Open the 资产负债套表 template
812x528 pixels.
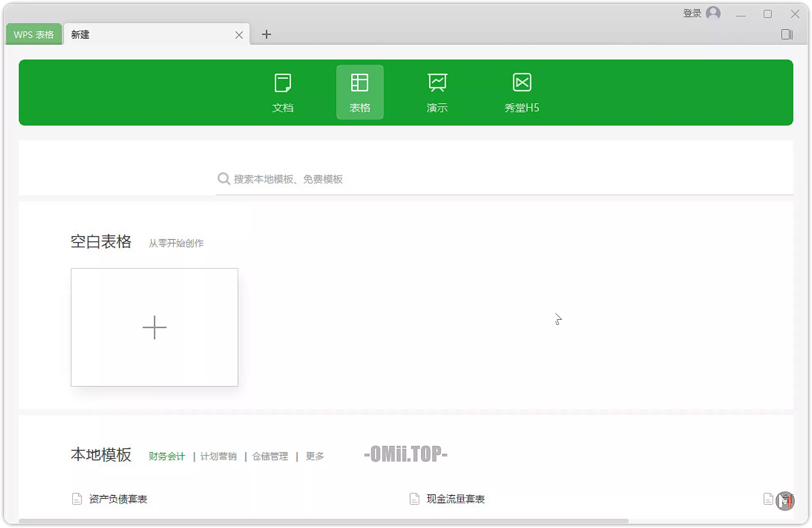[x=118, y=499]
